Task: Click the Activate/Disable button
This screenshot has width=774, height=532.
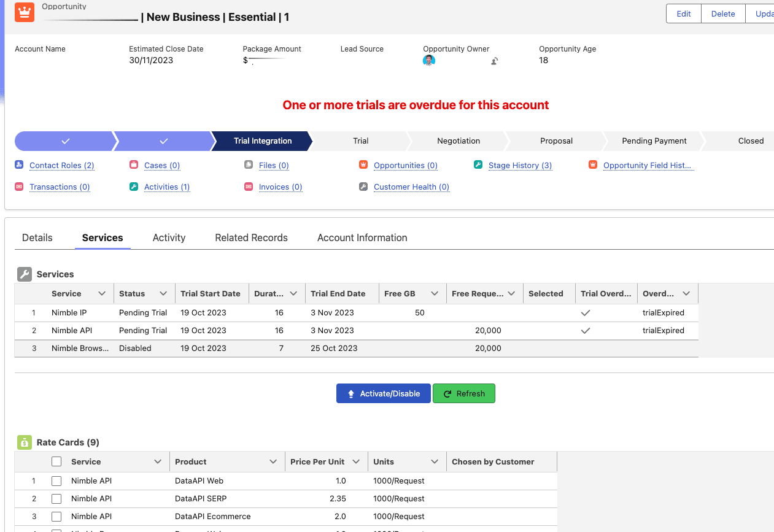Action: pos(384,393)
